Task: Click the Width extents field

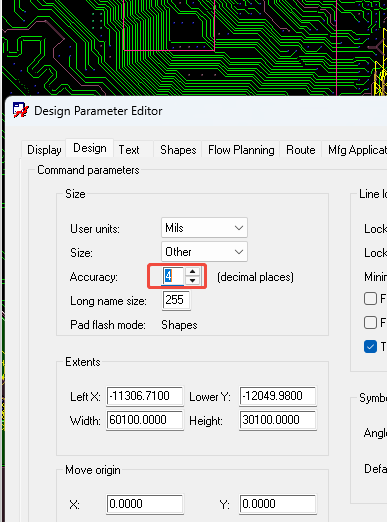Action: click(145, 420)
